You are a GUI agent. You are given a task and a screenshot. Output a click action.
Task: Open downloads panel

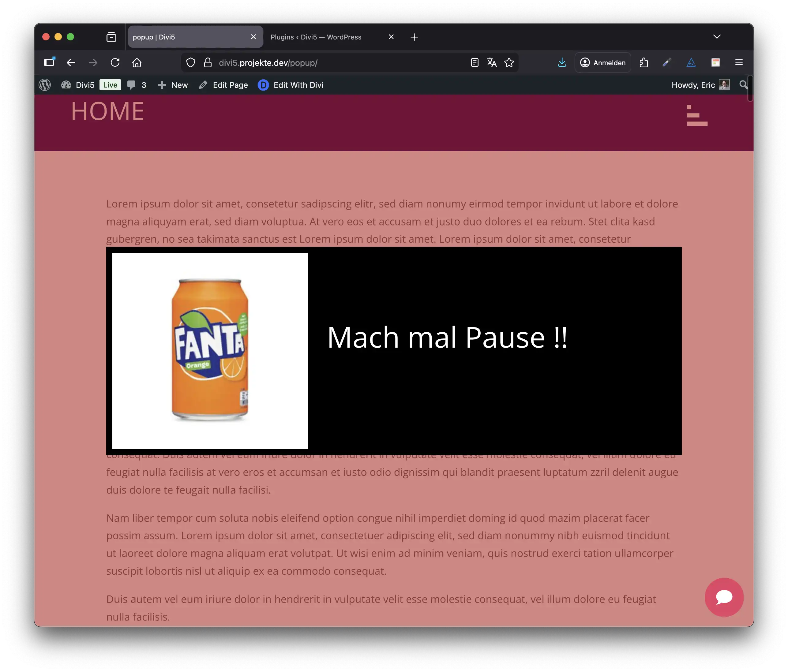point(562,63)
